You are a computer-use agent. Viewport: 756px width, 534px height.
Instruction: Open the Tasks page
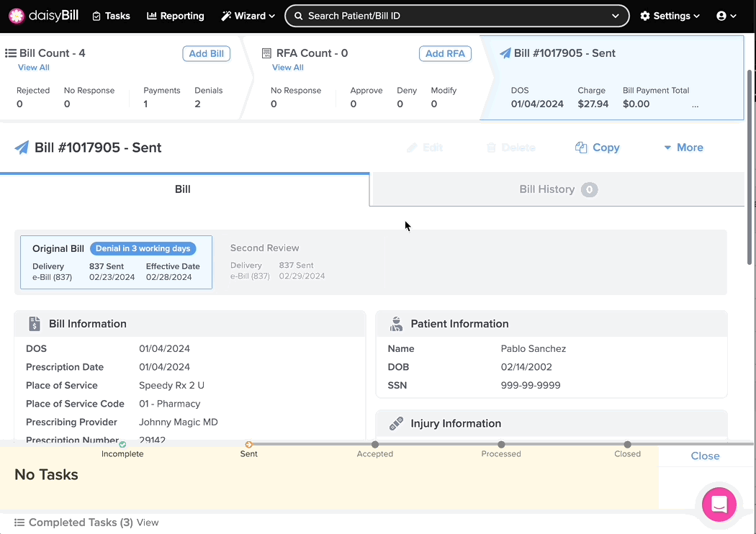(x=111, y=16)
